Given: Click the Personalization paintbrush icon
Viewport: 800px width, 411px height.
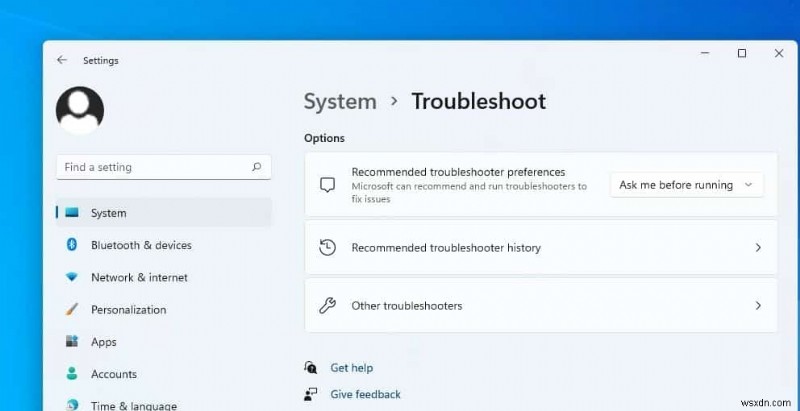Looking at the screenshot, I should [72, 310].
